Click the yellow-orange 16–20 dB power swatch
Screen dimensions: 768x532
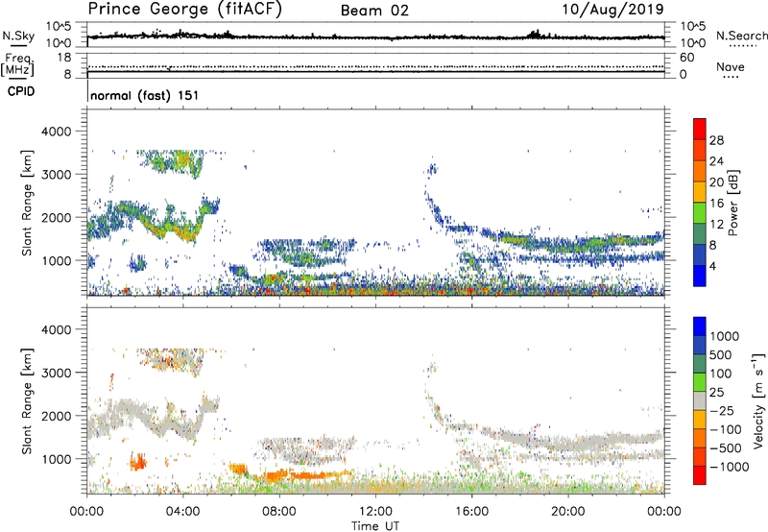(700, 192)
